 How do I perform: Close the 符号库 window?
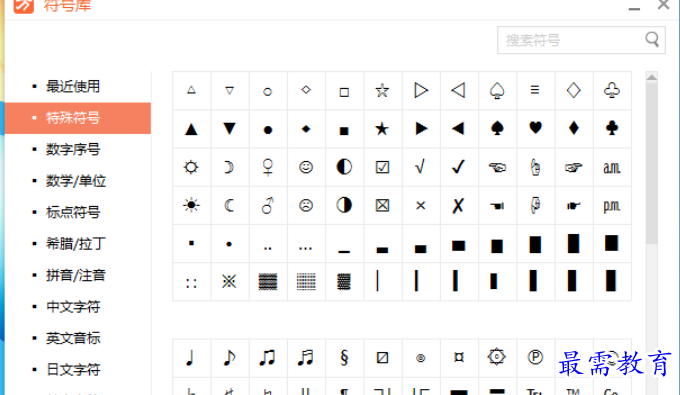664,5
